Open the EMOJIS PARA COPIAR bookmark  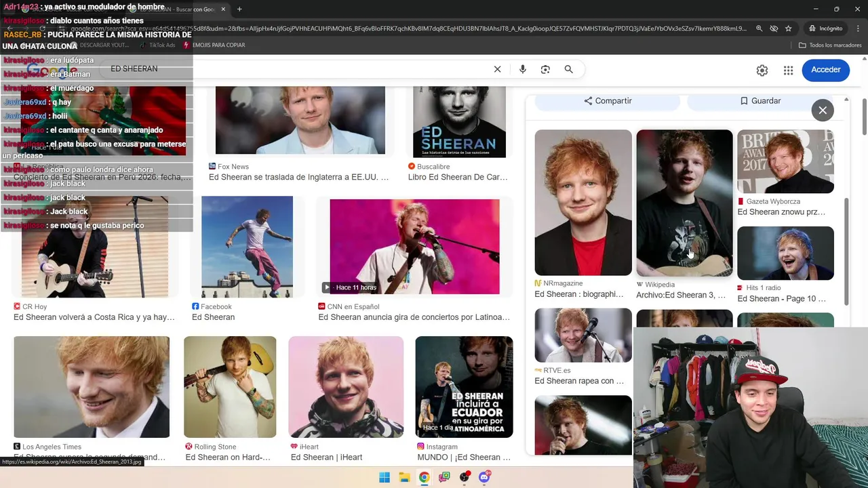[x=214, y=45]
